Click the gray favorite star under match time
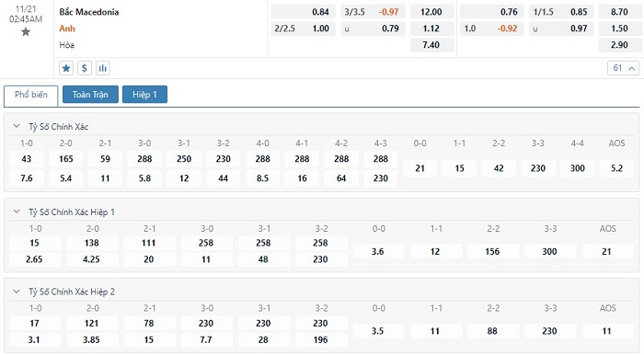 coord(26,32)
